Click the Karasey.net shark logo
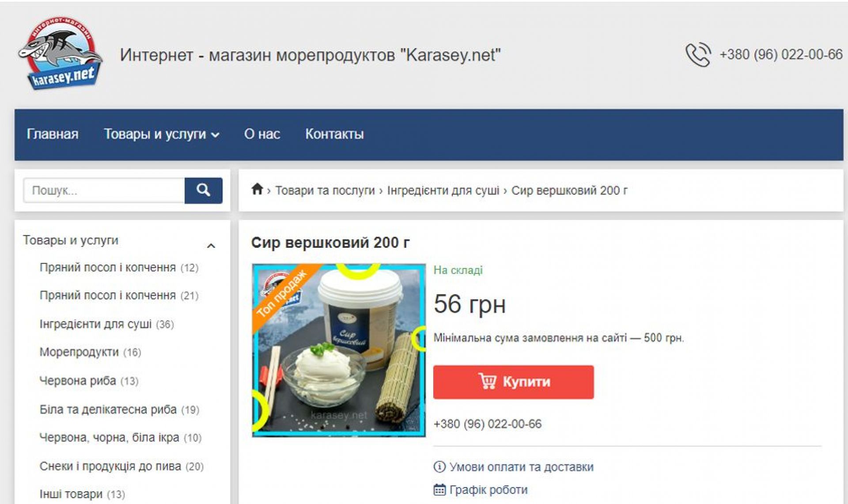Image resolution: width=848 pixels, height=504 pixels. click(61, 53)
